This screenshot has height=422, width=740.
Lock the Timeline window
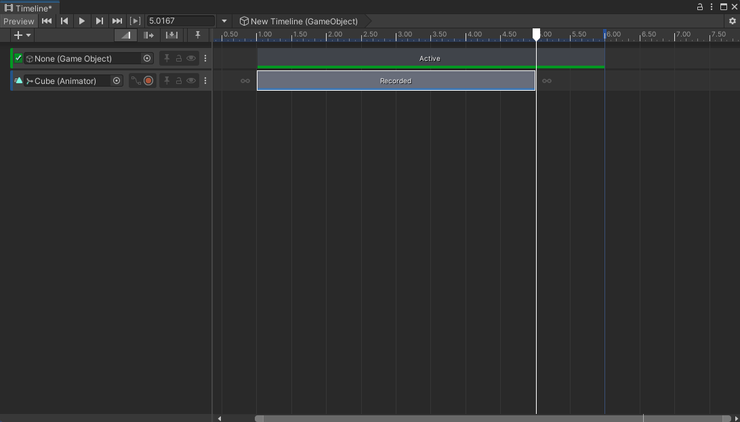[x=700, y=7]
